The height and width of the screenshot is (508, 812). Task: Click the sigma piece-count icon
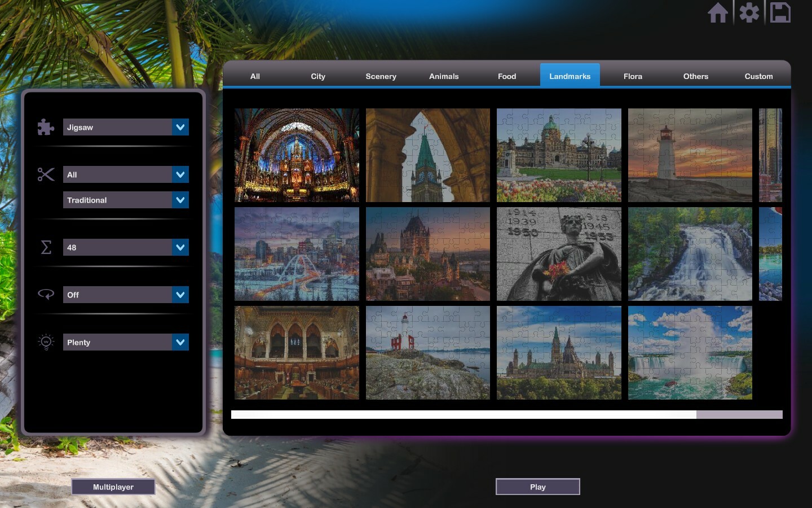[46, 247]
